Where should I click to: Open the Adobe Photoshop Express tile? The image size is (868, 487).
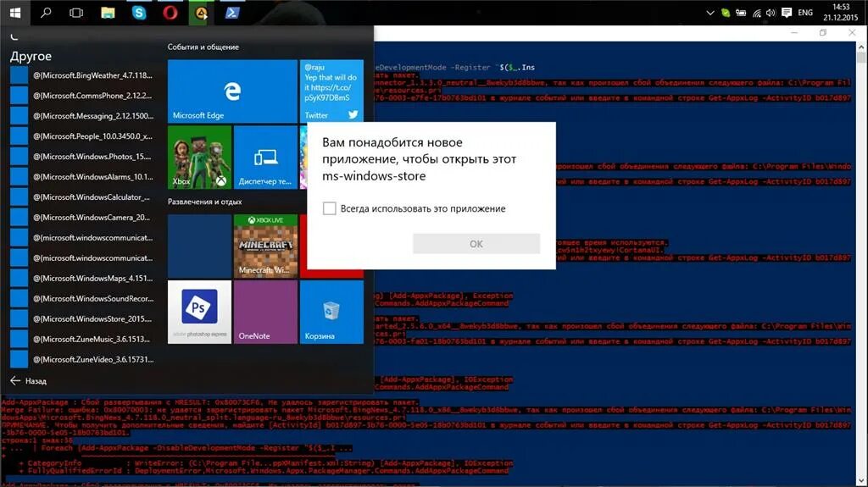tap(199, 313)
